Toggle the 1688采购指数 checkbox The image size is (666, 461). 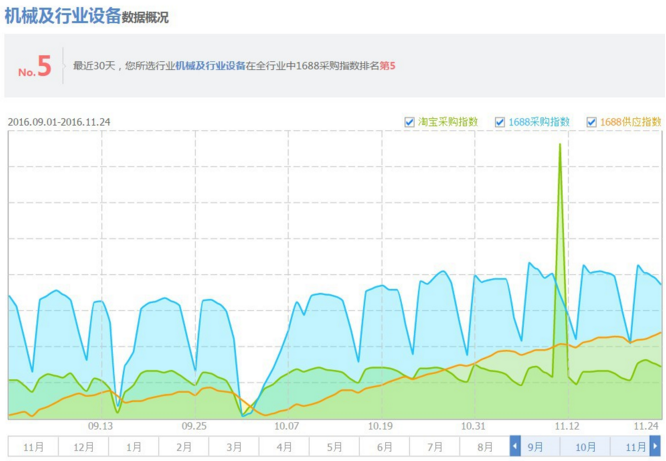click(500, 122)
